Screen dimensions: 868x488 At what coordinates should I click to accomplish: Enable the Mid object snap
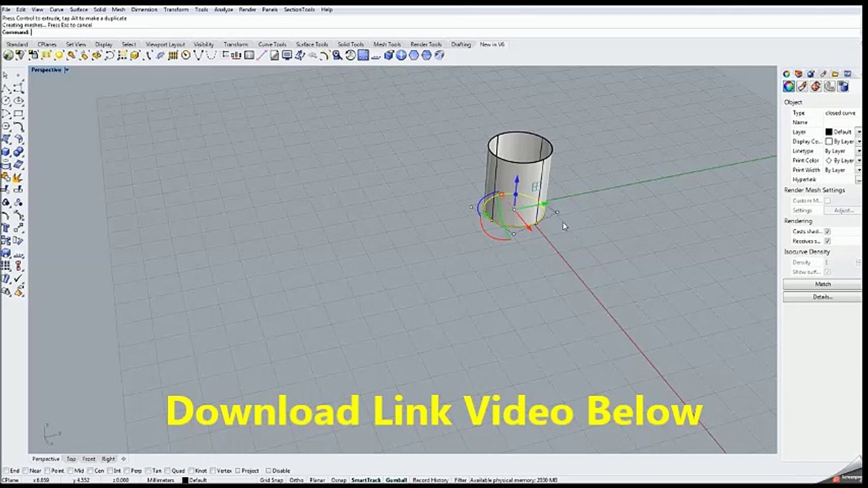[x=71, y=470]
